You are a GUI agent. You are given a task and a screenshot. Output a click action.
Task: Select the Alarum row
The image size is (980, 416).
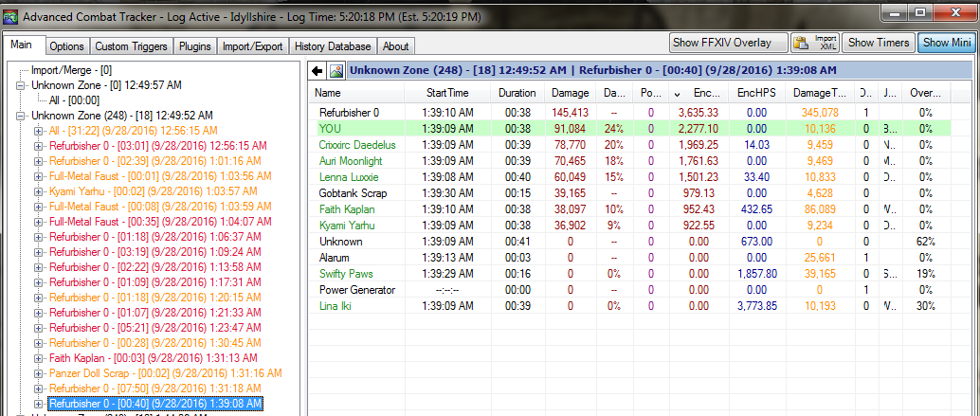629,258
